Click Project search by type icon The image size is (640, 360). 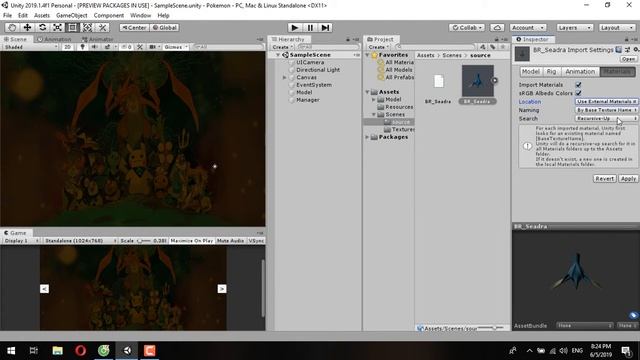(x=483, y=47)
